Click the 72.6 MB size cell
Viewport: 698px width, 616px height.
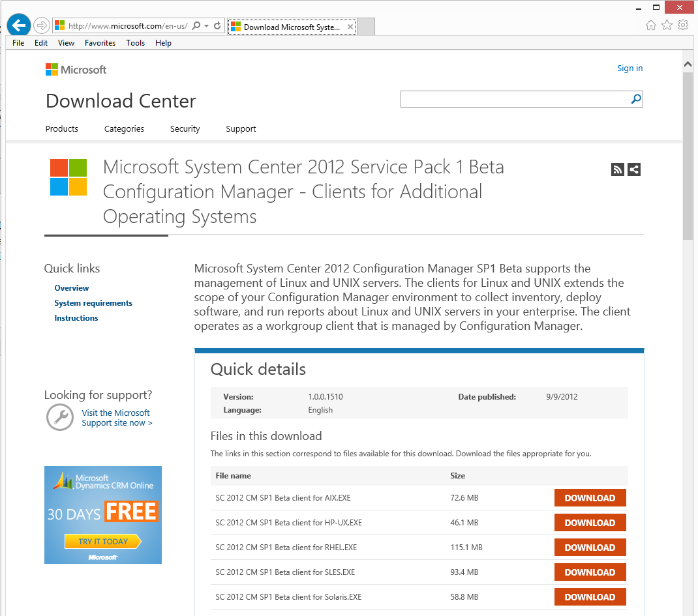point(464,498)
